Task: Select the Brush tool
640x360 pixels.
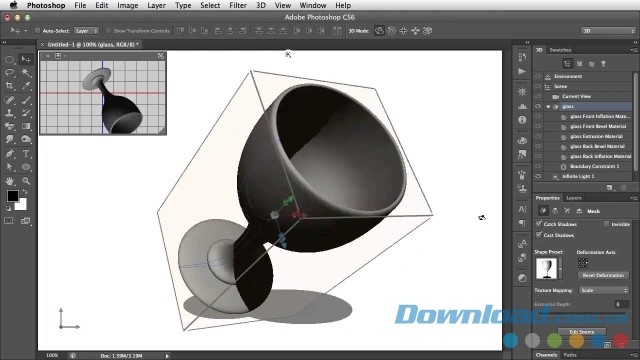Action: point(26,100)
